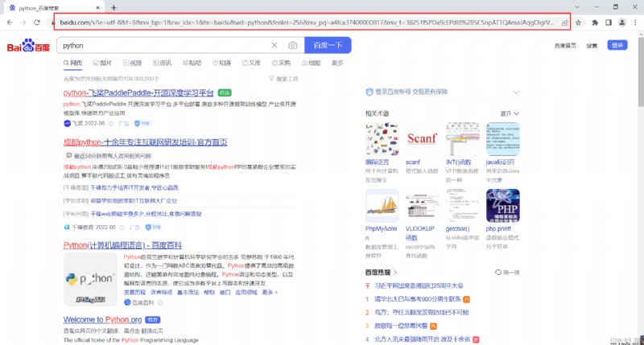Open the 成都python 培训 result link

pyautogui.click(x=145, y=142)
